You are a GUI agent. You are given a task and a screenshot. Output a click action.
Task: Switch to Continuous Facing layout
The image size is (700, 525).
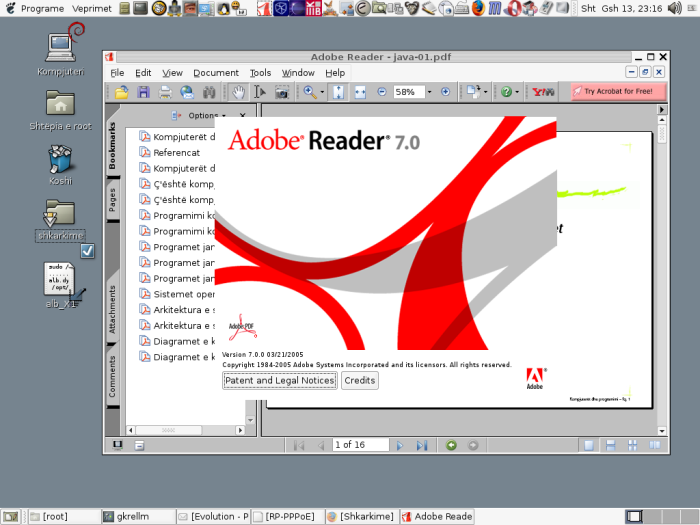coord(633,445)
